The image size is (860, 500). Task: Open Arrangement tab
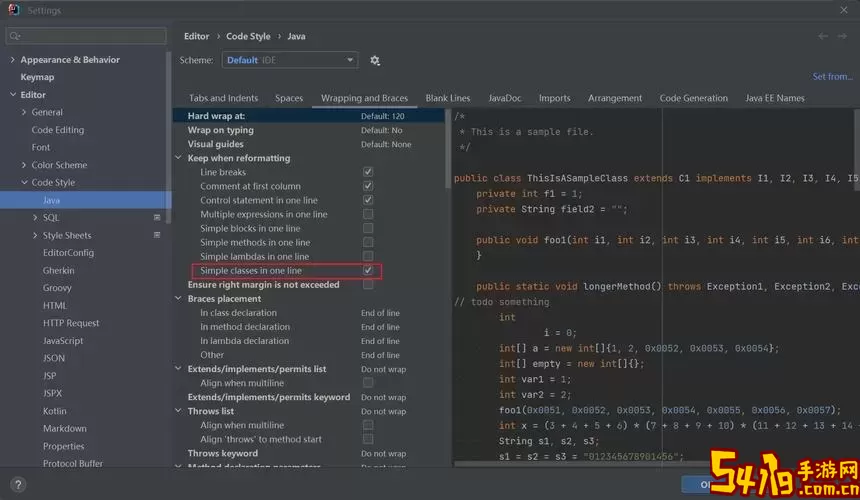coord(615,98)
